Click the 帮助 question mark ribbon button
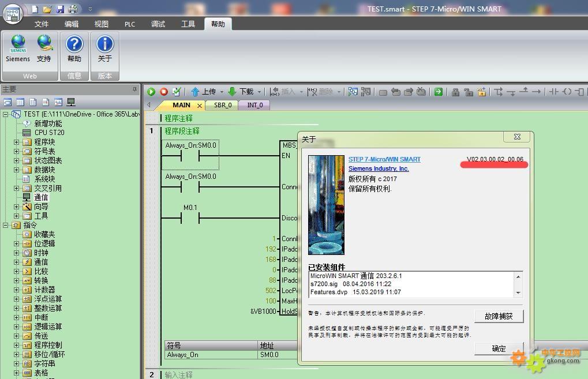This screenshot has height=379, width=588. pyautogui.click(x=74, y=48)
